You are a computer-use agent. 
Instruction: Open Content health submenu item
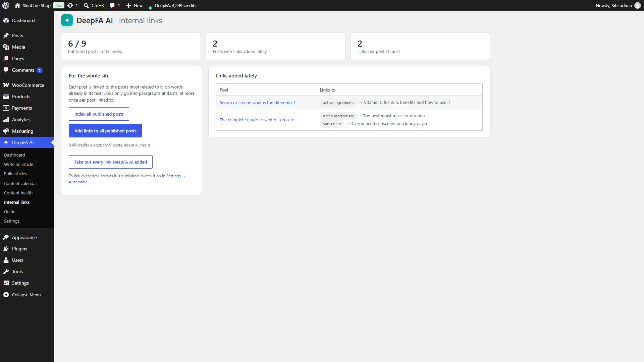[18, 193]
